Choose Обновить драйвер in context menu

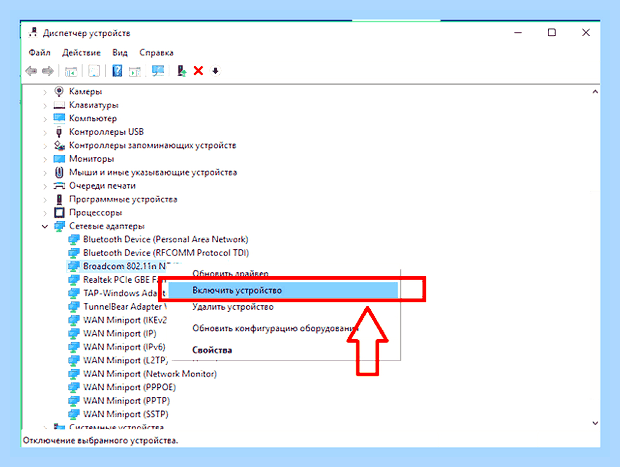pyautogui.click(x=231, y=274)
